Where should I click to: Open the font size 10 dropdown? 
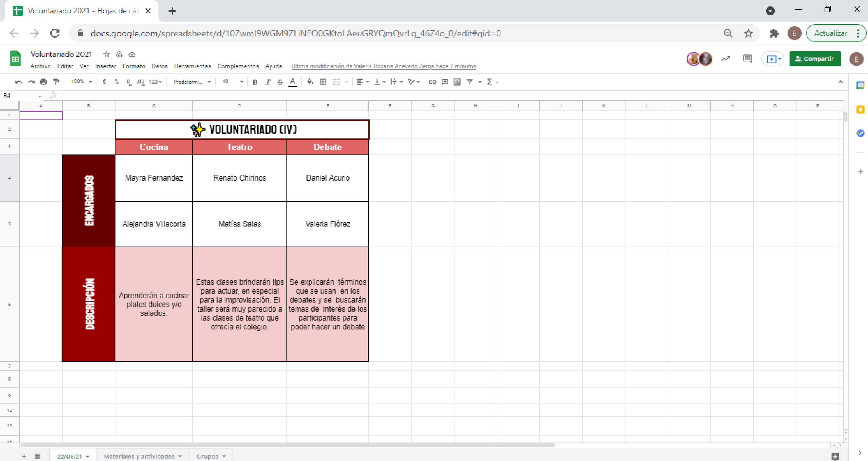[232, 81]
